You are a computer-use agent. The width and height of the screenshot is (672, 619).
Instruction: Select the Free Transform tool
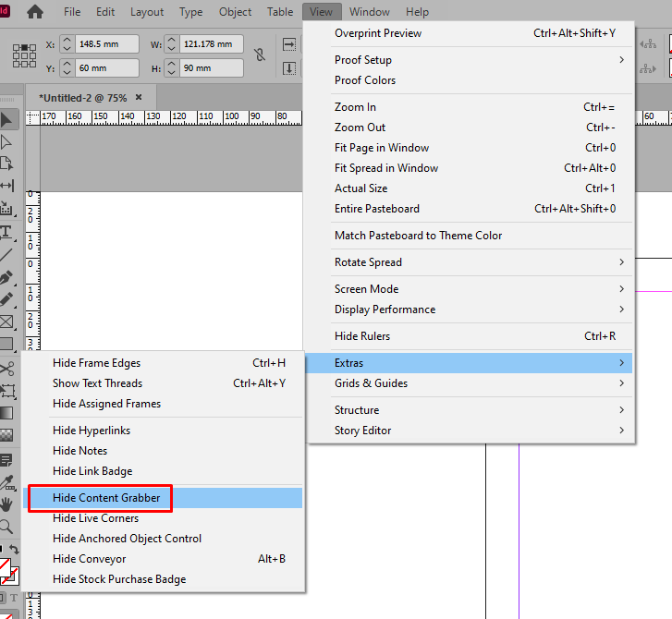[x=7, y=391]
